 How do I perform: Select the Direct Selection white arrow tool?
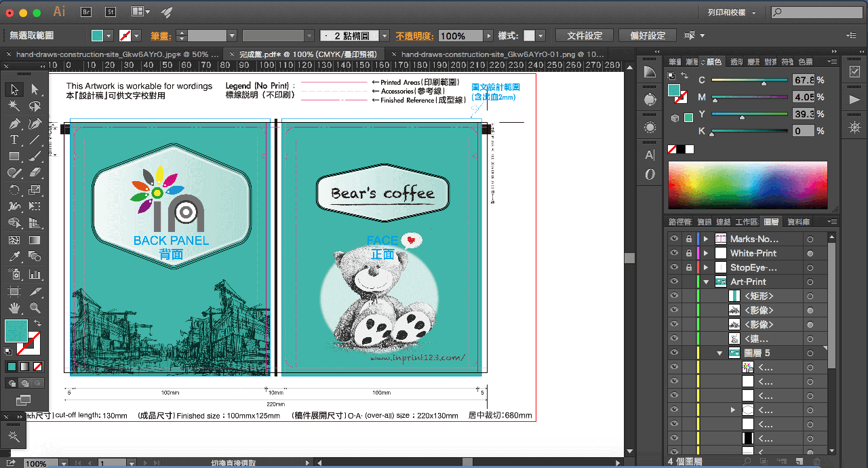click(35, 90)
